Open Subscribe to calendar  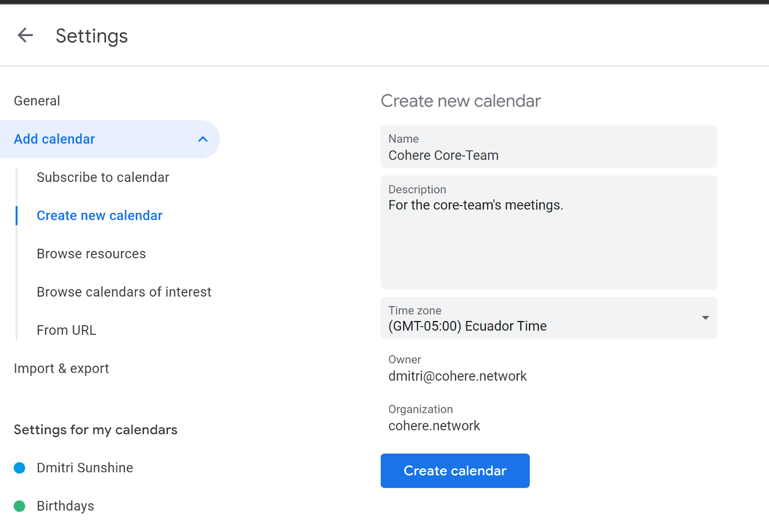tap(103, 177)
